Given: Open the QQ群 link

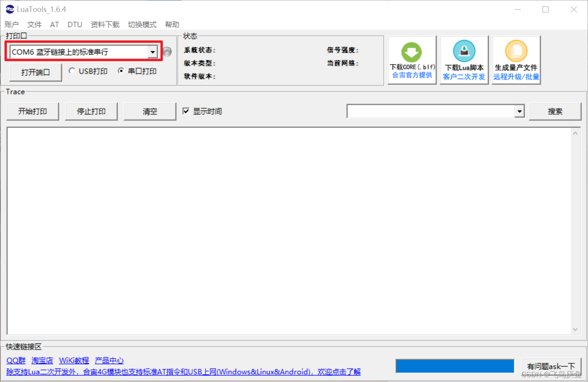Looking at the screenshot, I should (x=16, y=360).
